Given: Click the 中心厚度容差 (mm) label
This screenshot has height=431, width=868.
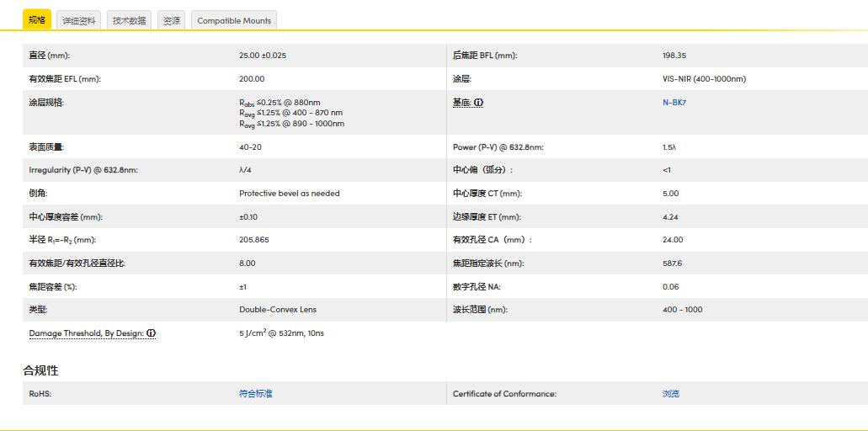Looking at the screenshot, I should (66, 217).
